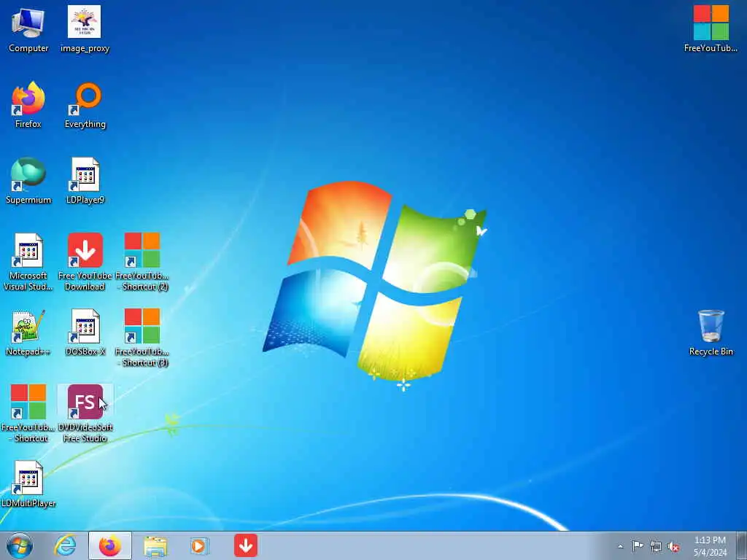Open Windows Media Player from the taskbar

[x=200, y=545]
